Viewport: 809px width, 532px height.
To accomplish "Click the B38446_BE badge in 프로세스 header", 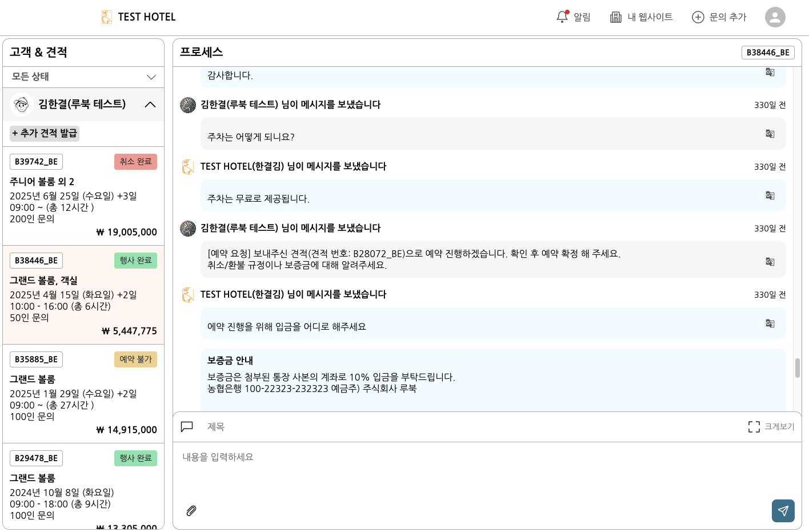I will pos(767,53).
